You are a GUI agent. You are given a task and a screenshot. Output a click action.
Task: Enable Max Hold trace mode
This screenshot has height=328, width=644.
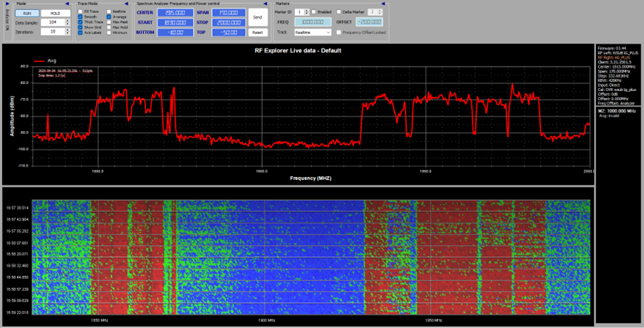click(x=109, y=27)
